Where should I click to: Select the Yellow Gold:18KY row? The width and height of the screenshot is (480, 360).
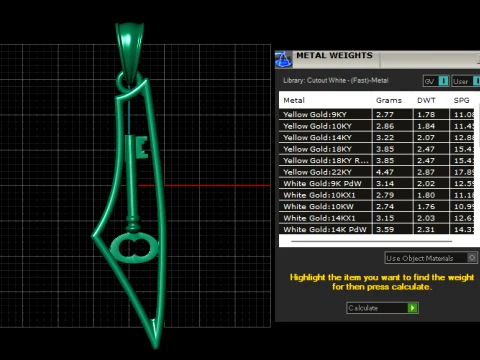(376, 149)
